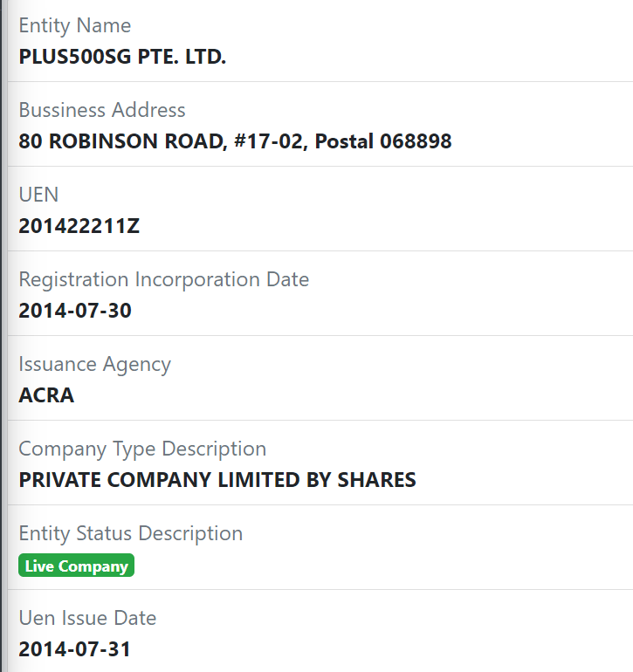This screenshot has height=672, width=633.
Task: Click the ACRA agency value
Action: click(46, 395)
